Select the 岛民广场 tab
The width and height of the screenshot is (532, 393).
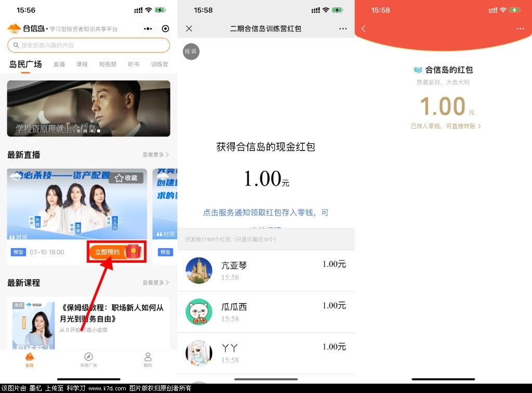25,64
